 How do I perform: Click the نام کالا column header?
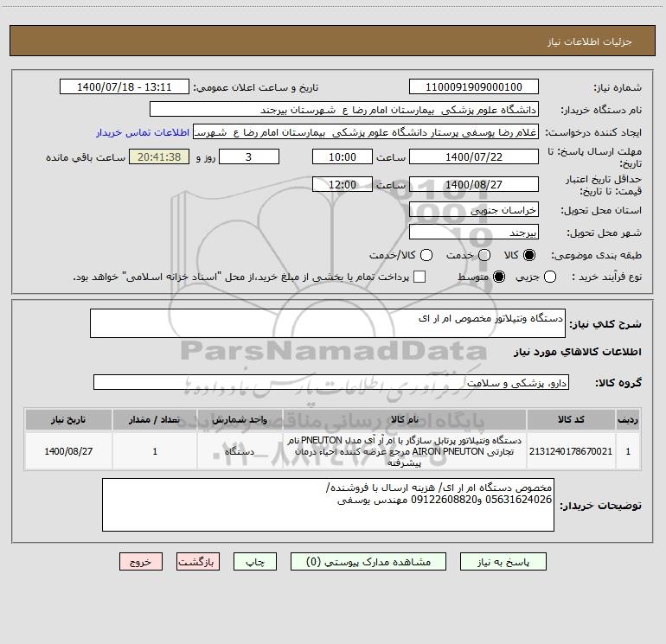click(405, 420)
